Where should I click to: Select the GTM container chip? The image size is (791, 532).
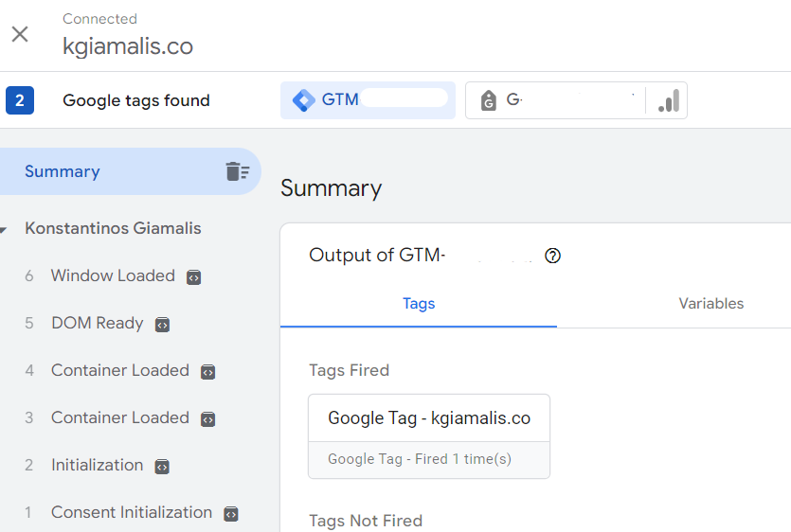point(368,100)
